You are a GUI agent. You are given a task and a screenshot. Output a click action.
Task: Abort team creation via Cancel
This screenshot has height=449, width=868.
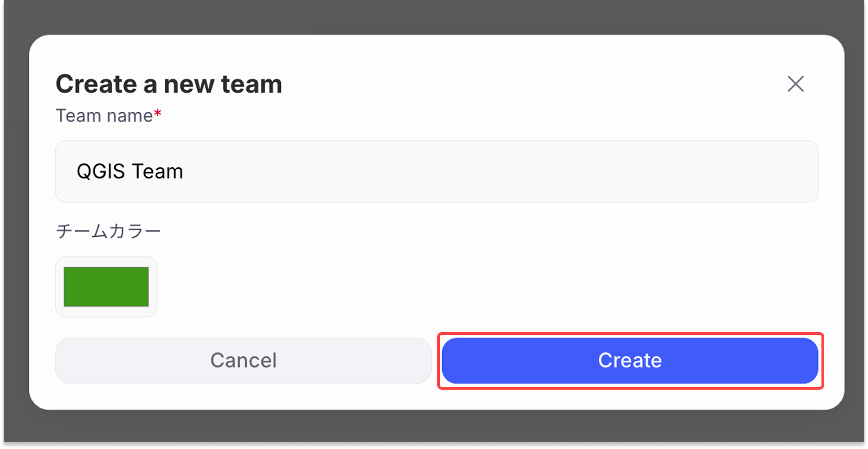(x=243, y=360)
